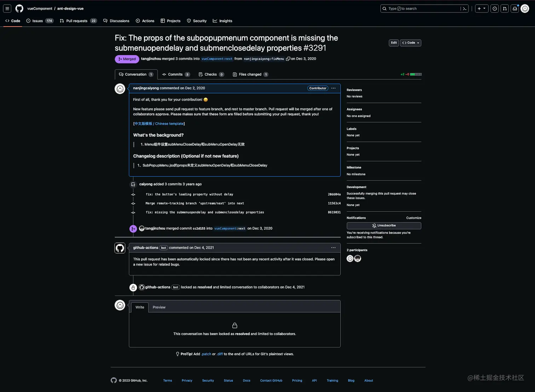Open commit 8619031 hash
The width and height of the screenshot is (535, 392).
click(x=334, y=212)
